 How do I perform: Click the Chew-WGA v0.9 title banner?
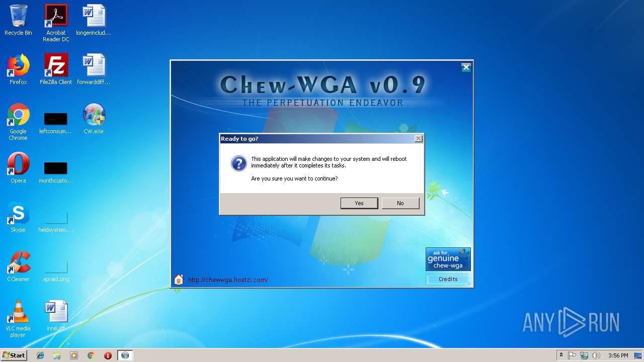tap(323, 85)
